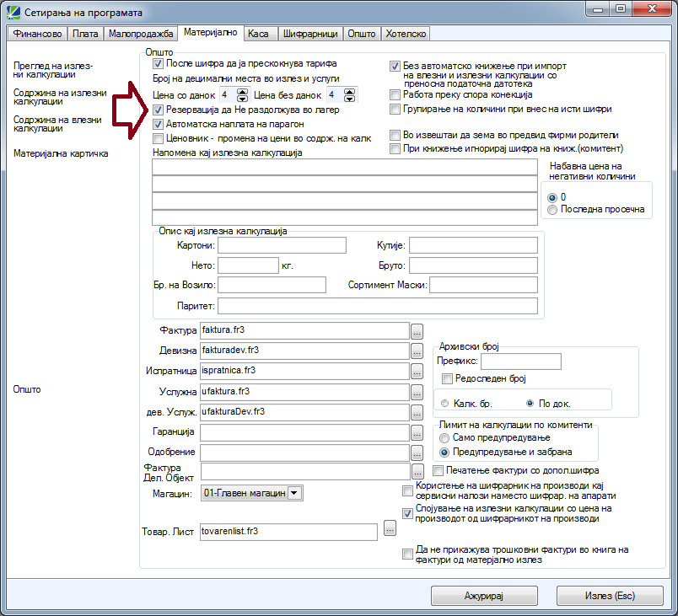Toggle 'Без автоматско книжење при импорт'
The height and width of the screenshot is (616, 678).
click(x=395, y=66)
